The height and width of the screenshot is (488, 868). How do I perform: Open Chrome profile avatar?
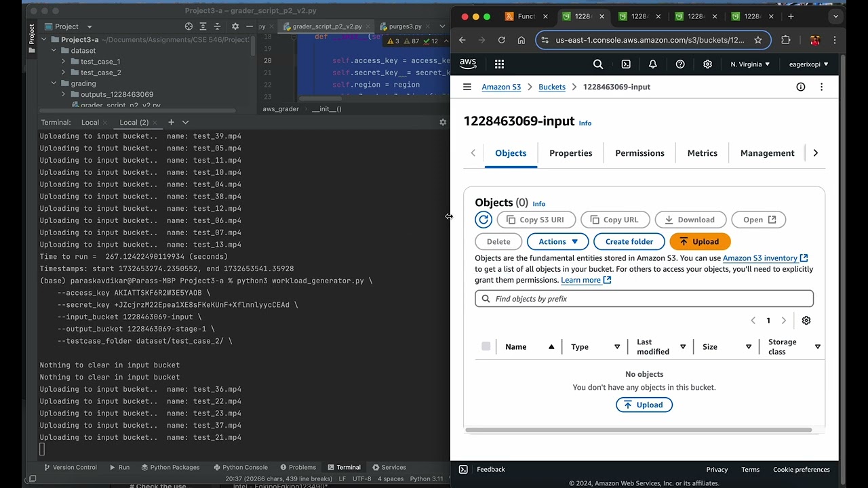coord(815,40)
